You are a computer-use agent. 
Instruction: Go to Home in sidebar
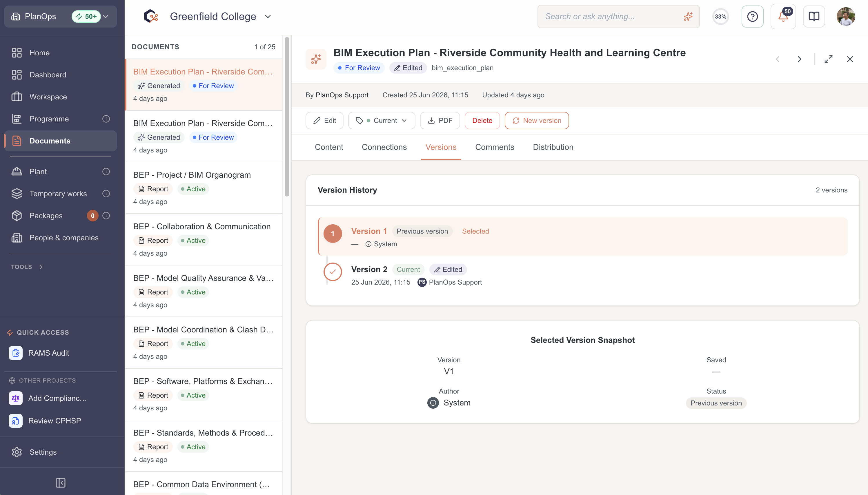pos(61,53)
